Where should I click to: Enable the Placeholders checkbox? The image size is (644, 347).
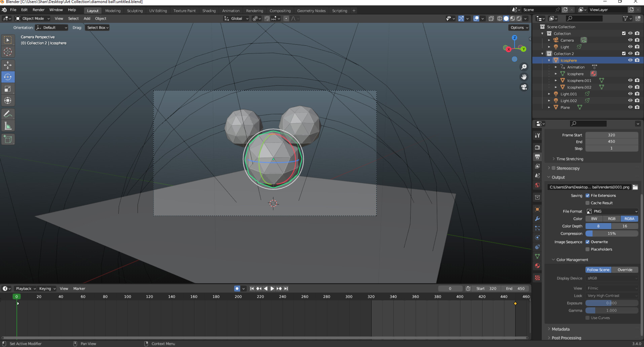[x=588, y=249]
